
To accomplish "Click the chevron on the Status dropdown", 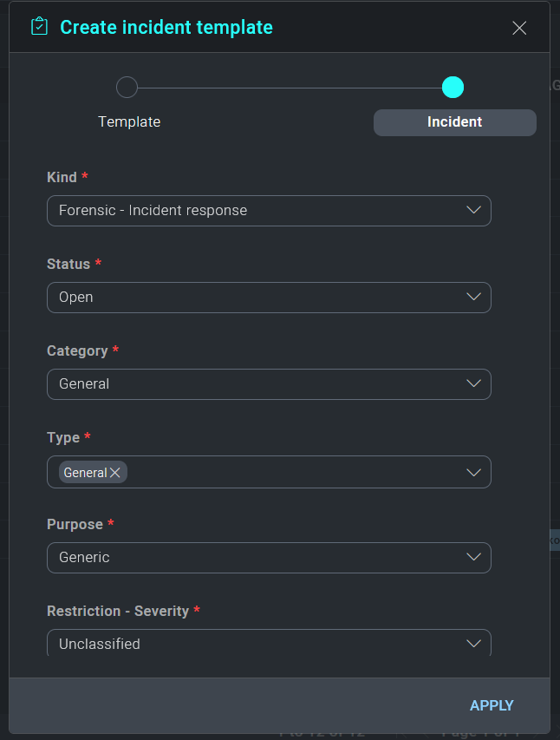I will (x=473, y=297).
